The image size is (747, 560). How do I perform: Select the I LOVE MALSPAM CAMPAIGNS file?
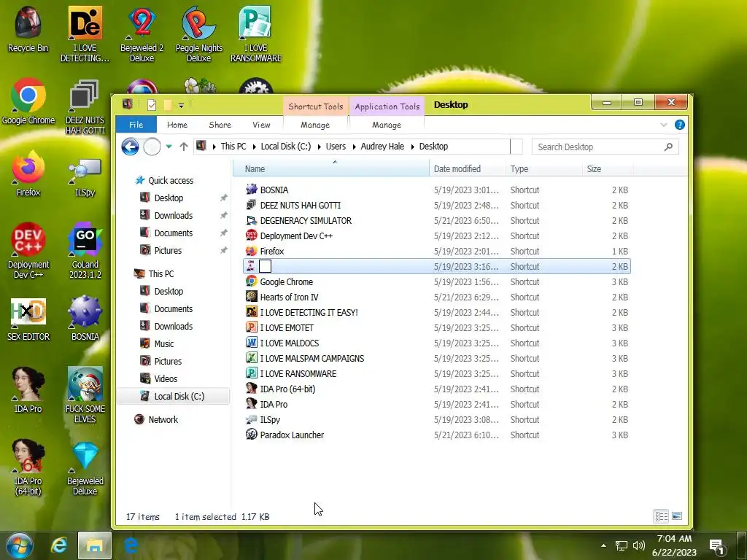tap(436, 358)
